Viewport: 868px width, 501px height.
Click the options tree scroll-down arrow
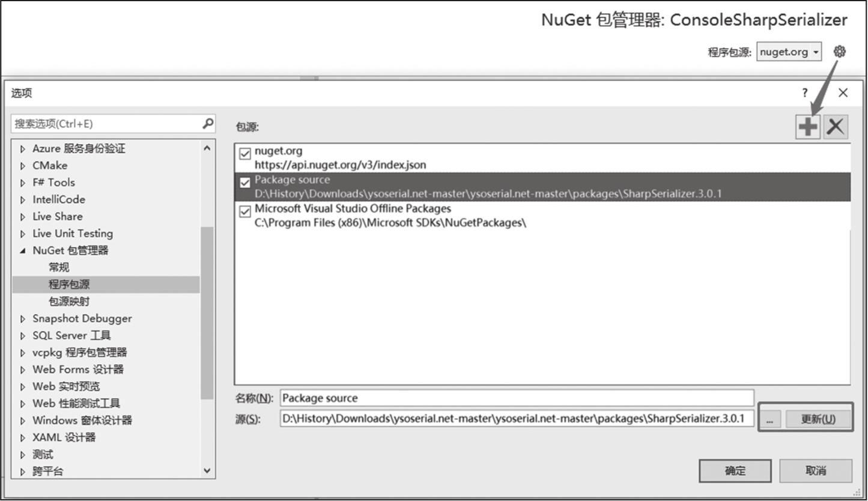[x=207, y=472]
